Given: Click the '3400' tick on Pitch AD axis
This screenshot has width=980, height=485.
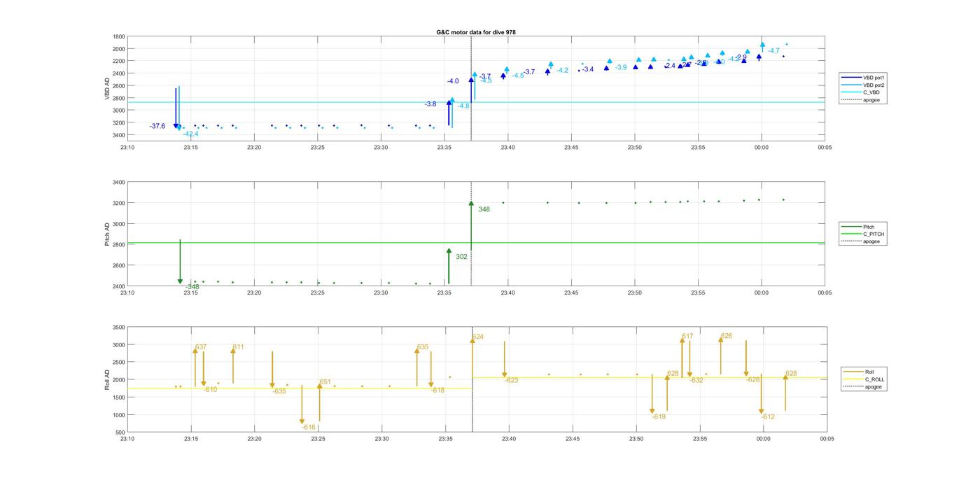Looking at the screenshot, I should pos(118,183).
